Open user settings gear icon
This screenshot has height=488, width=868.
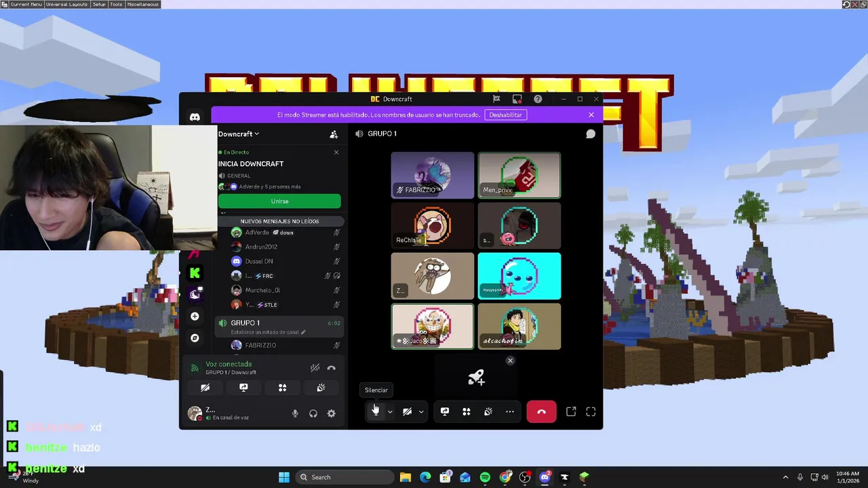tap(332, 413)
